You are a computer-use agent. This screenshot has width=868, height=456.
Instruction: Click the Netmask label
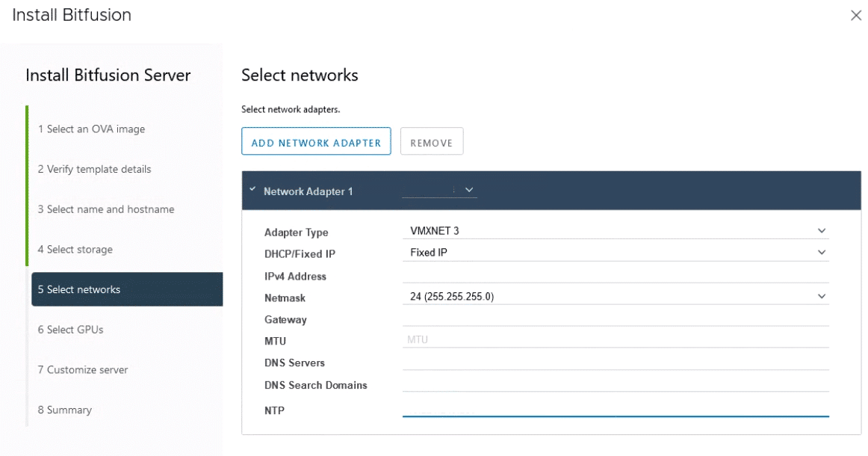pos(285,298)
